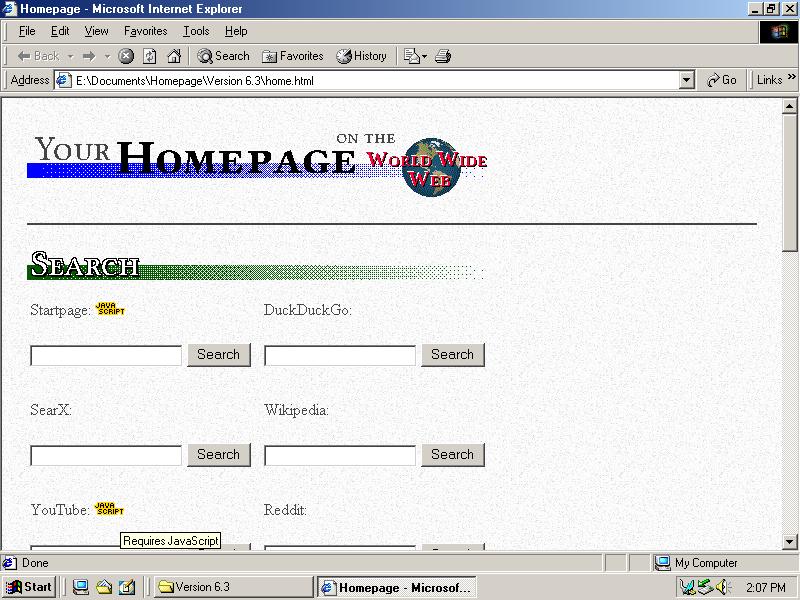Expand the Back button history dropdown arrow
Viewport: 800px width, 600px height.
click(x=71, y=56)
